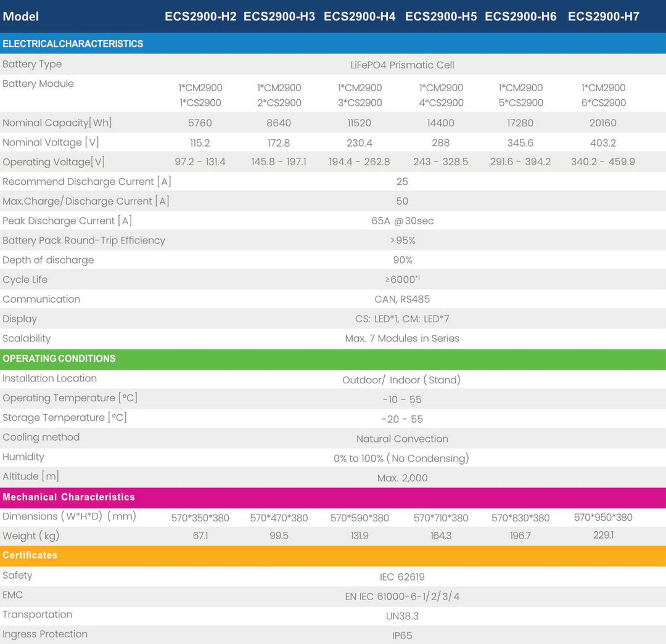Click the IEC 62619 safety certificate

(x=402, y=577)
